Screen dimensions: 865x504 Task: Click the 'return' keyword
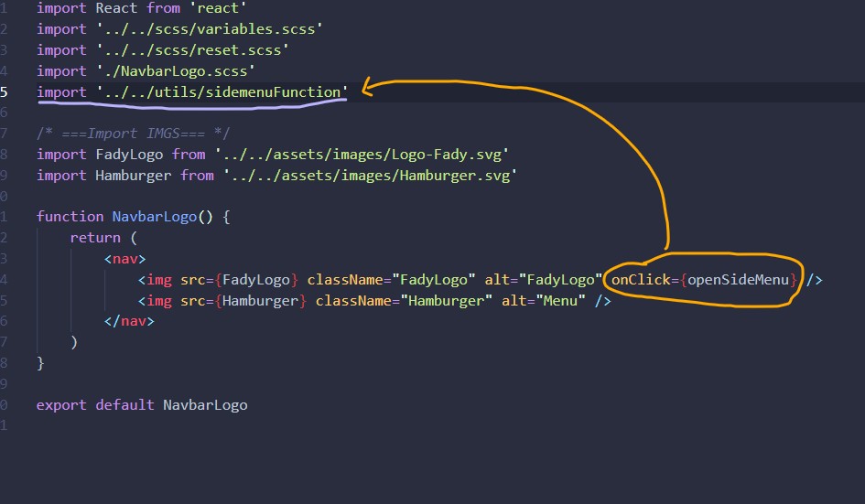tap(95, 238)
